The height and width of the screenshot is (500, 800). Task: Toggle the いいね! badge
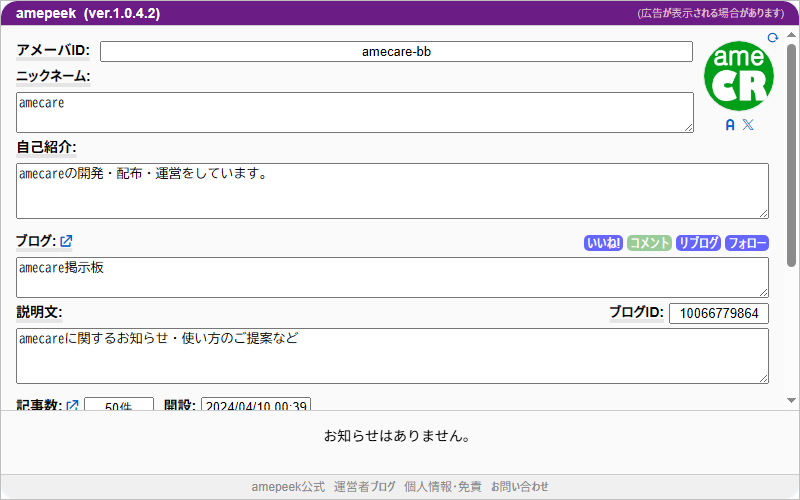coord(603,243)
